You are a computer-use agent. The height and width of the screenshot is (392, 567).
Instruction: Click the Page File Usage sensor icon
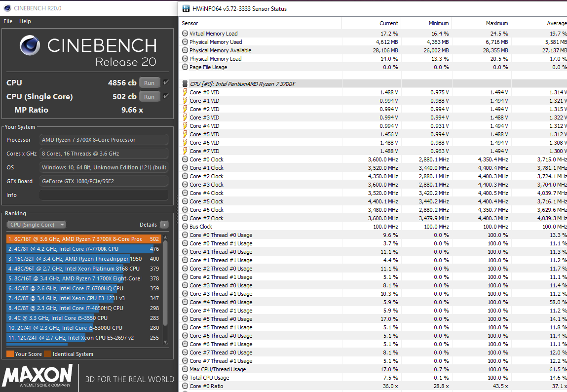pos(185,67)
